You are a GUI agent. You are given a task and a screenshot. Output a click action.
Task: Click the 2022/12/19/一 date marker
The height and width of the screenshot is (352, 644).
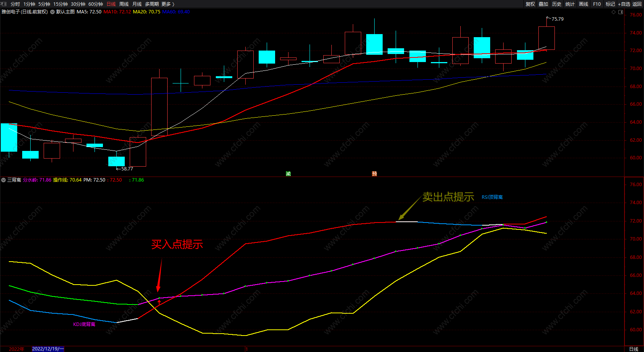48,349
